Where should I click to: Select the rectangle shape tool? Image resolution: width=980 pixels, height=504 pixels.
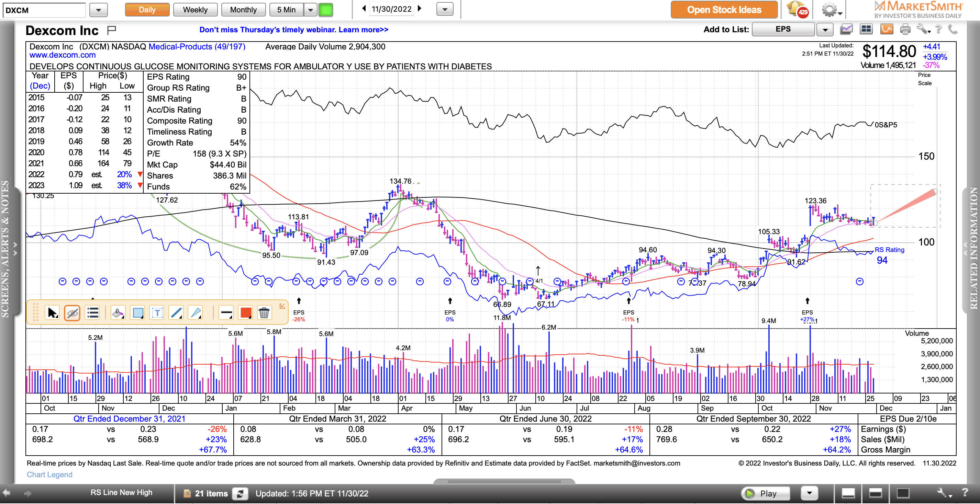pyautogui.click(x=137, y=313)
